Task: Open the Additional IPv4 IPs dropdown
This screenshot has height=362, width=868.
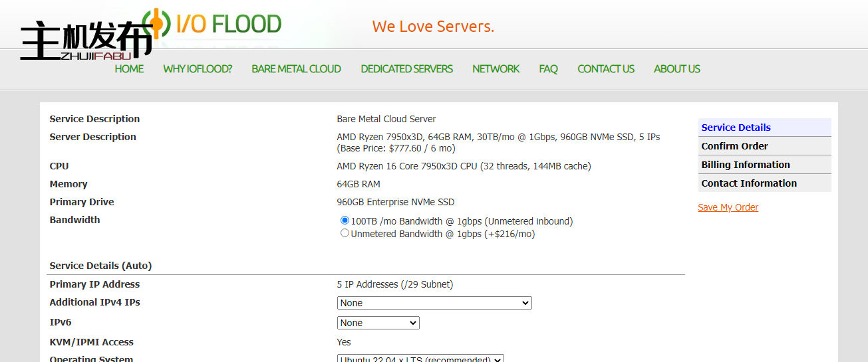Action: pyautogui.click(x=434, y=303)
